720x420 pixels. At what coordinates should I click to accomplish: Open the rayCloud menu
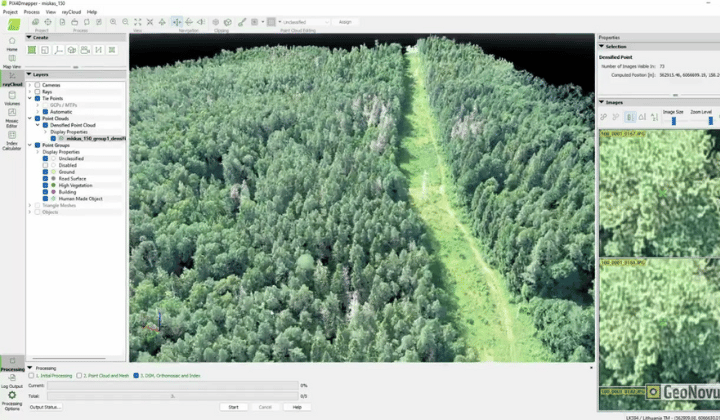(x=72, y=11)
